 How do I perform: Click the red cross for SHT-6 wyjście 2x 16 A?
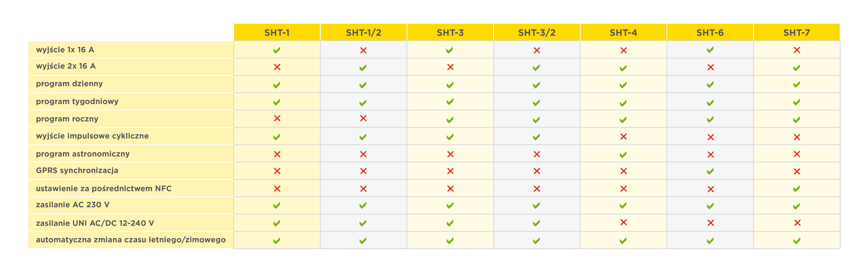[711, 67]
